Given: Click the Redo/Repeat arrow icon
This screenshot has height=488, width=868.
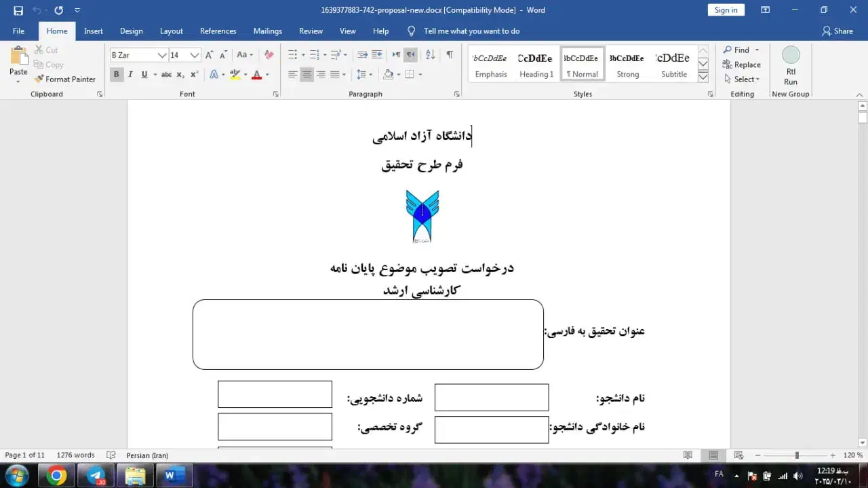Looking at the screenshot, I should 58,10.
